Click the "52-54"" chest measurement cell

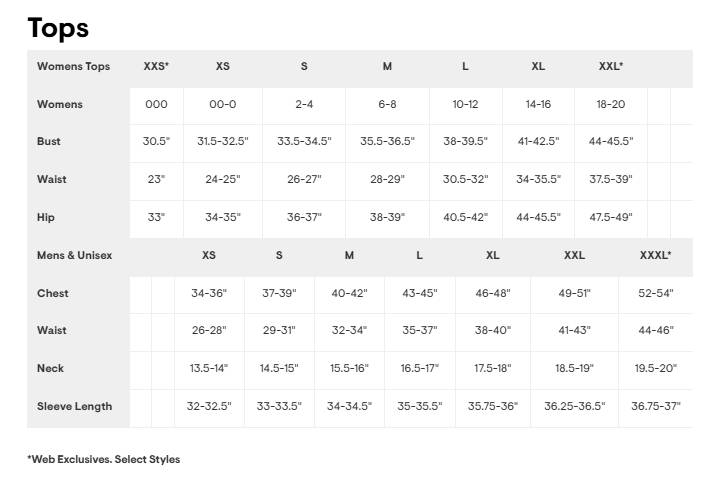click(x=655, y=293)
